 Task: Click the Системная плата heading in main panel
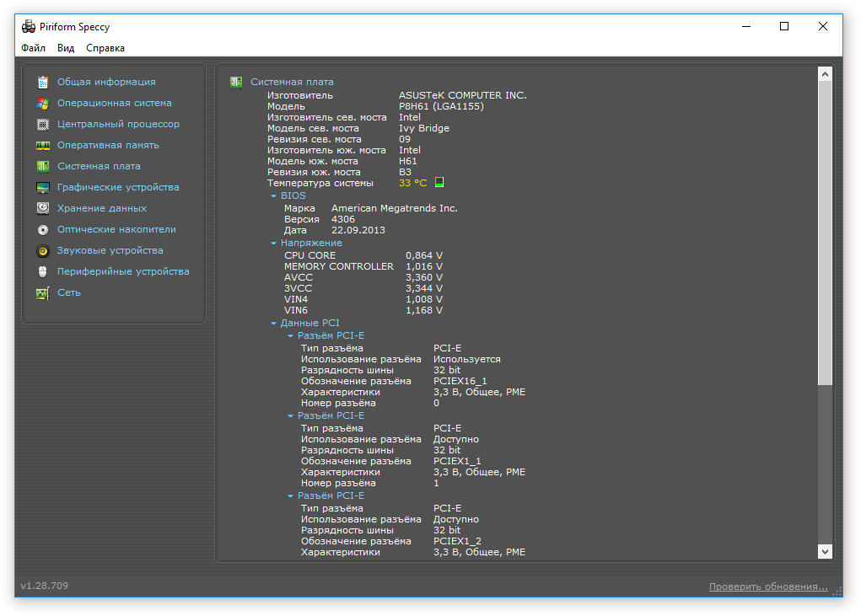pyautogui.click(x=292, y=82)
